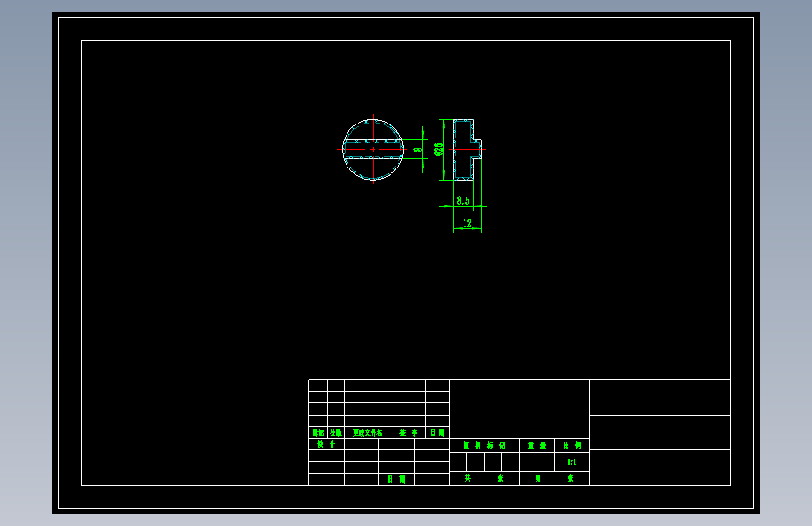Select the 8.5 dimension text
The image size is (812, 526).
tap(464, 200)
